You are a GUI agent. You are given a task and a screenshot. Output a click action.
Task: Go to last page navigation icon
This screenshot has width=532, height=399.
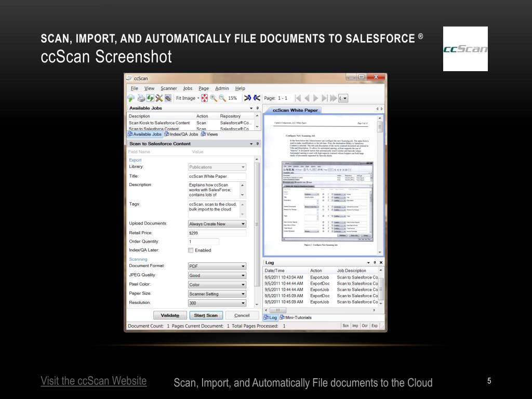pyautogui.click(x=325, y=98)
